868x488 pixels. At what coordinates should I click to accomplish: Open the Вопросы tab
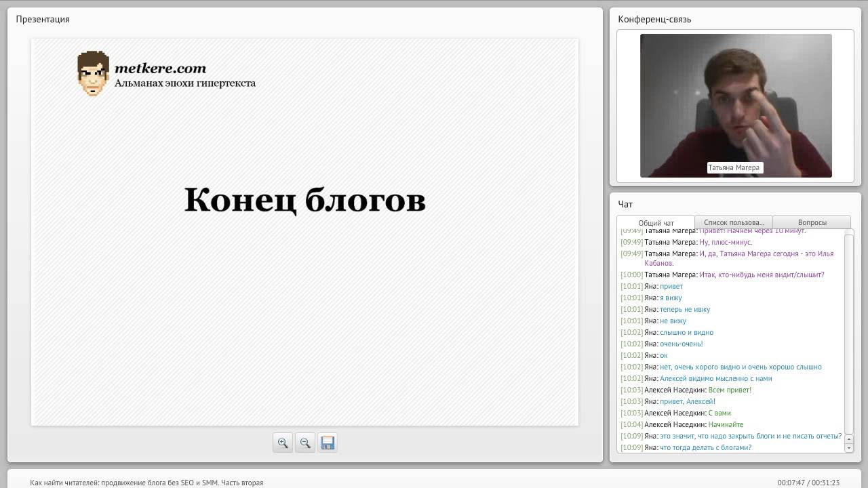click(x=812, y=222)
